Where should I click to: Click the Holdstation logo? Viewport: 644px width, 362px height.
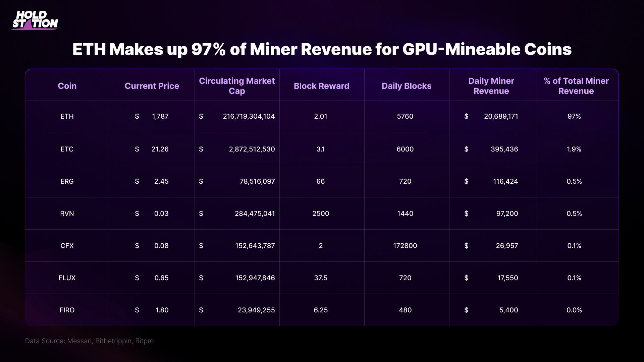click(35, 20)
